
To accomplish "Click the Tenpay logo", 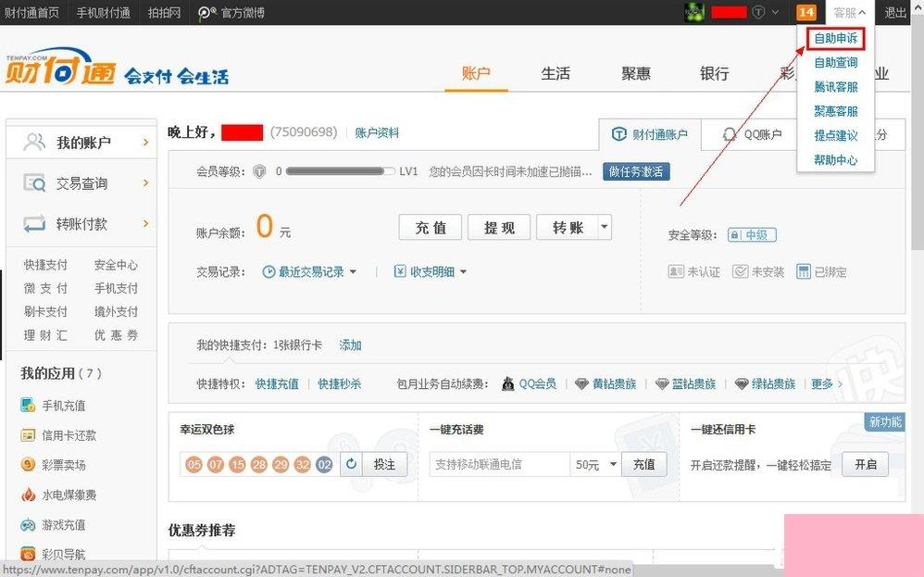I will 61,69.
